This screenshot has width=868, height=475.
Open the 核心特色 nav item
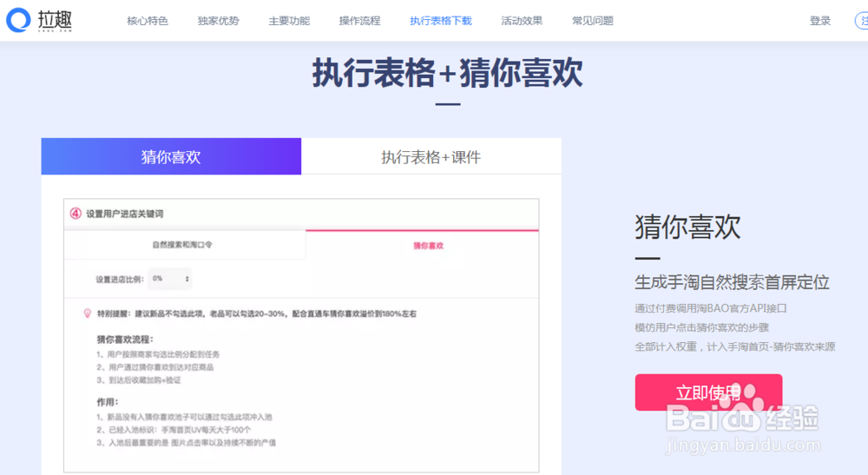(x=148, y=21)
